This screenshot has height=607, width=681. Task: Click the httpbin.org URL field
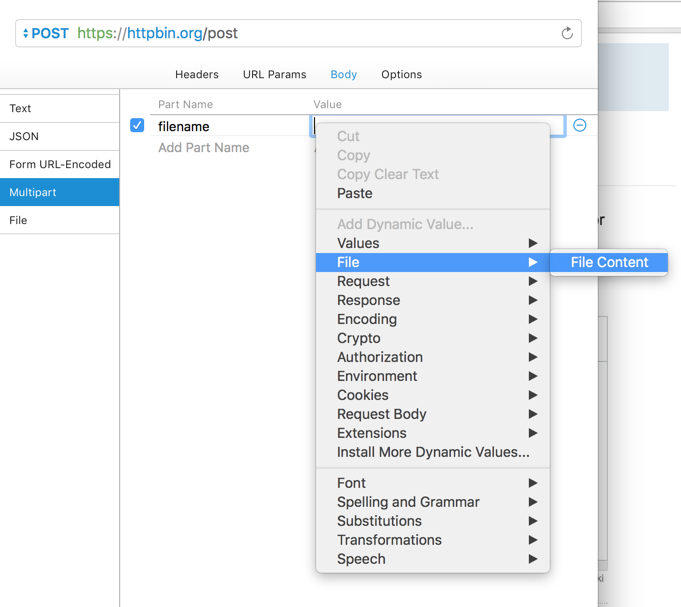pyautogui.click(x=300, y=33)
